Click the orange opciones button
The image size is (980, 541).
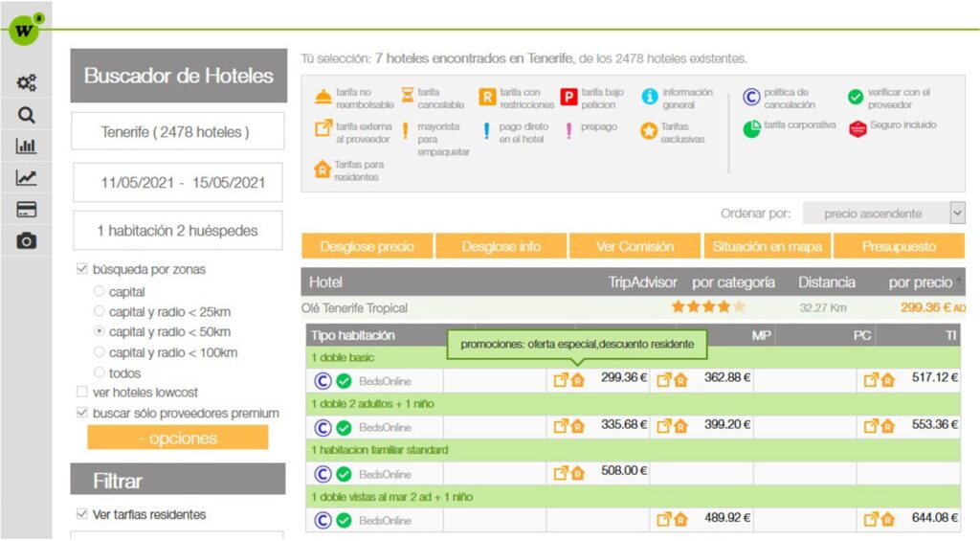pyautogui.click(x=177, y=438)
